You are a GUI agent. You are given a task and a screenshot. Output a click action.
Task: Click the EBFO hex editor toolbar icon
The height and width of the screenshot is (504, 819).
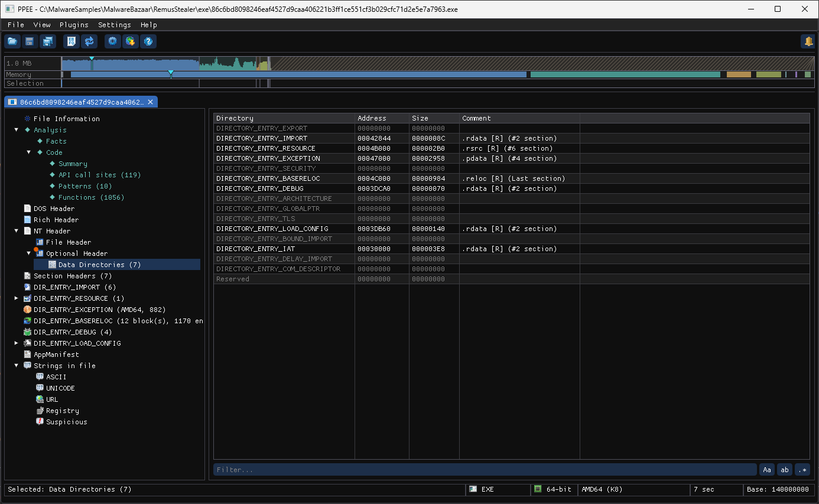[71, 41]
